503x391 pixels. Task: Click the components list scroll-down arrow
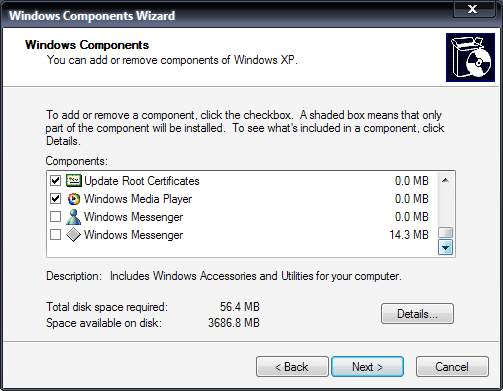445,248
